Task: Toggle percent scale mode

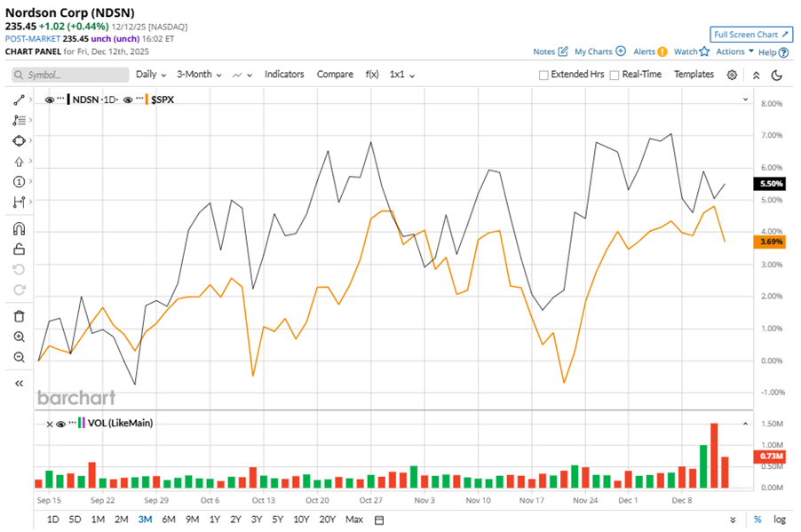Action: 757,520
